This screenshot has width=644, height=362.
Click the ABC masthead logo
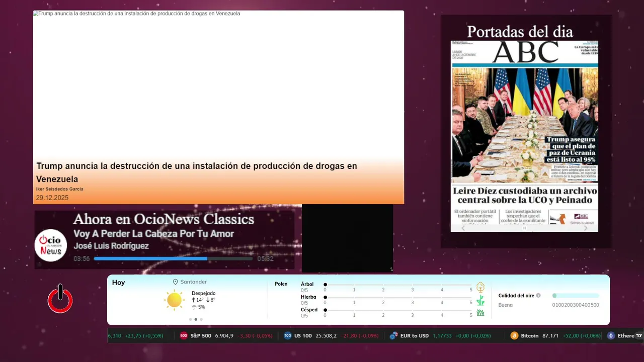click(525, 52)
